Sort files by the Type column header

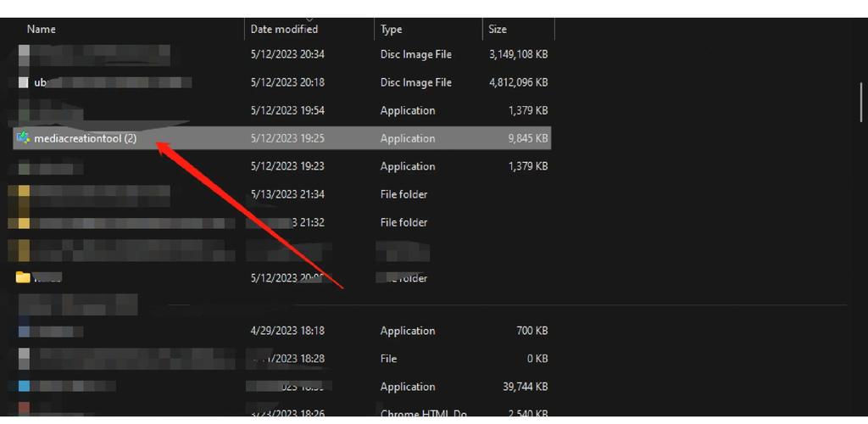pos(391,29)
